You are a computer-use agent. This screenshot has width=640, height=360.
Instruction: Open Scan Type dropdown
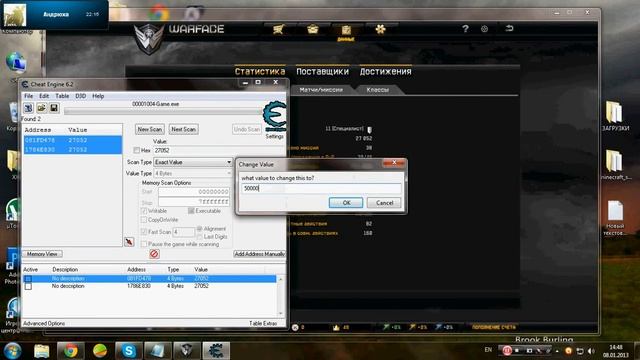193,162
